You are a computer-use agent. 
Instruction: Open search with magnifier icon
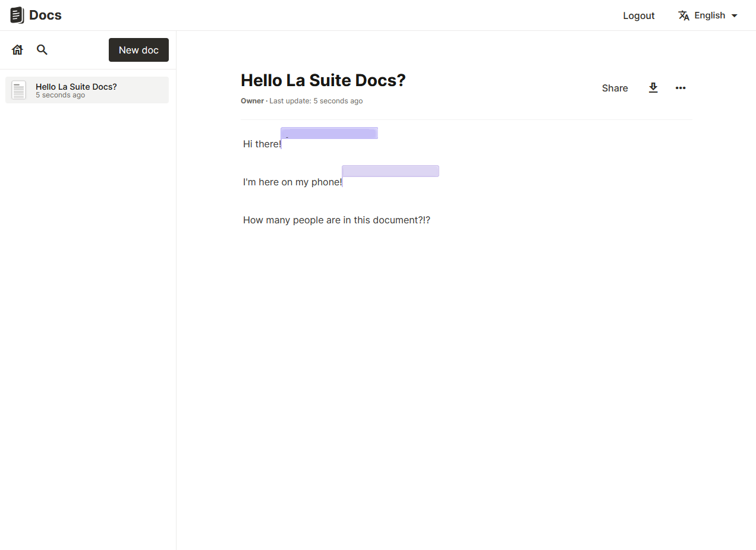click(x=42, y=50)
